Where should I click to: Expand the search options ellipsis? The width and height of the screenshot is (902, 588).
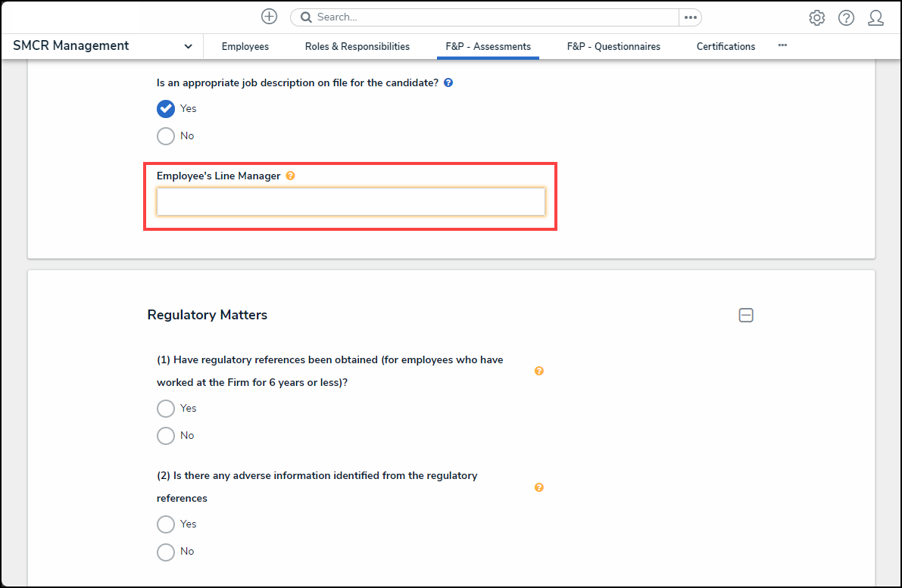(x=690, y=17)
